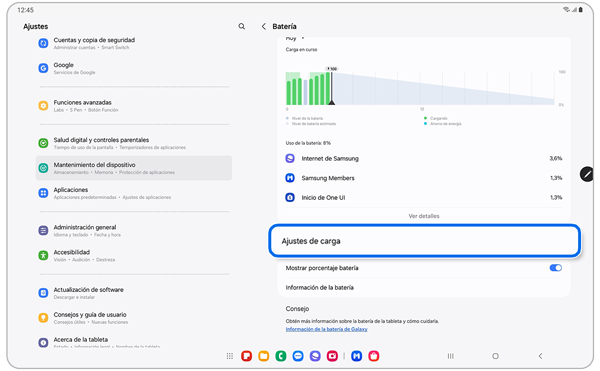Toggle Mostrar porcentaje batería switch
Viewport: 600px width, 371px height.
pos(556,268)
